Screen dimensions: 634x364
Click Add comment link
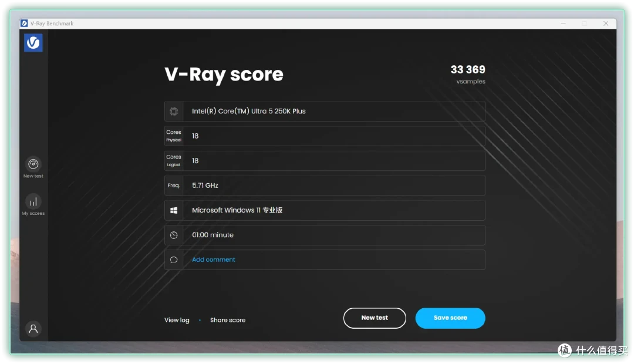214,259
